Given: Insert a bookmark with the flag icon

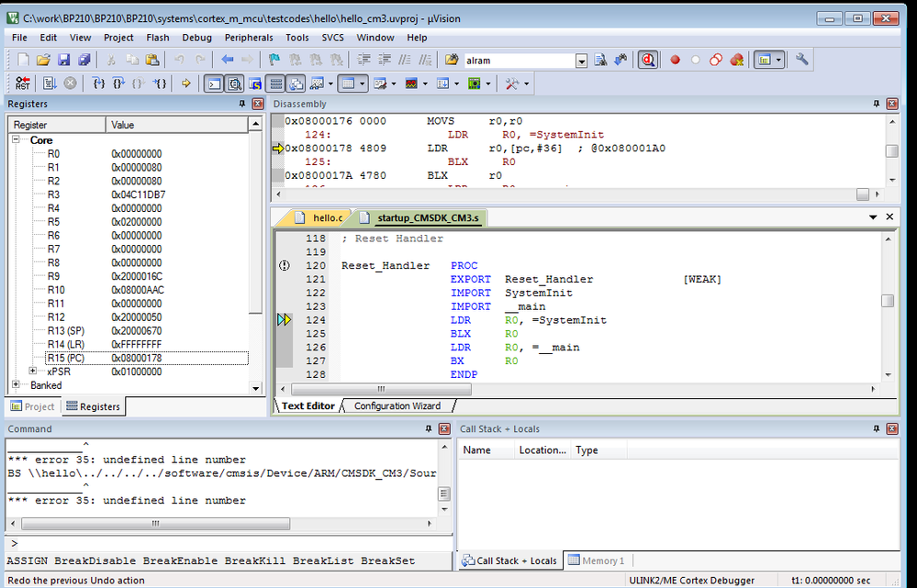Looking at the screenshot, I should [274, 60].
